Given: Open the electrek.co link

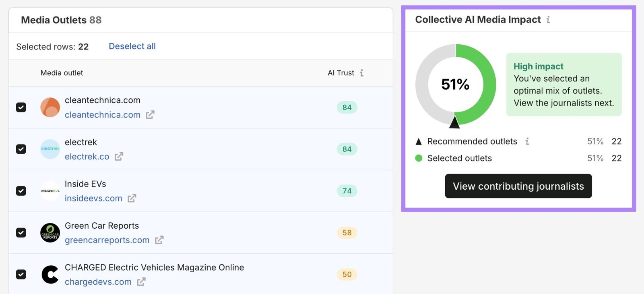Looking at the screenshot, I should [x=87, y=157].
